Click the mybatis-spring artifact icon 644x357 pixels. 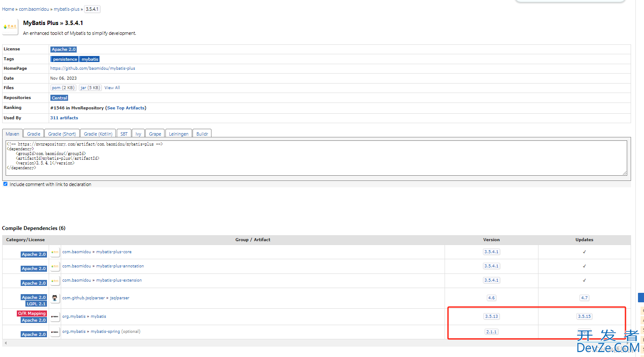click(55, 332)
